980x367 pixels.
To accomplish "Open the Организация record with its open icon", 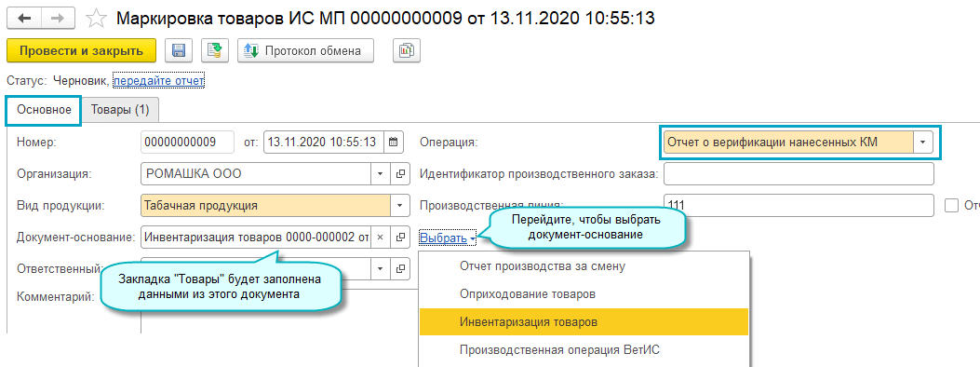I will 400,174.
